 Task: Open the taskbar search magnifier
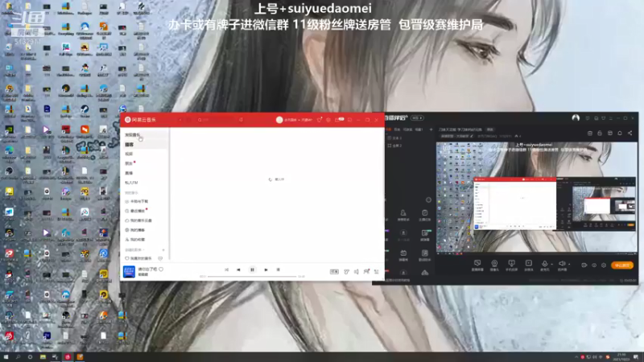[x=18, y=357]
